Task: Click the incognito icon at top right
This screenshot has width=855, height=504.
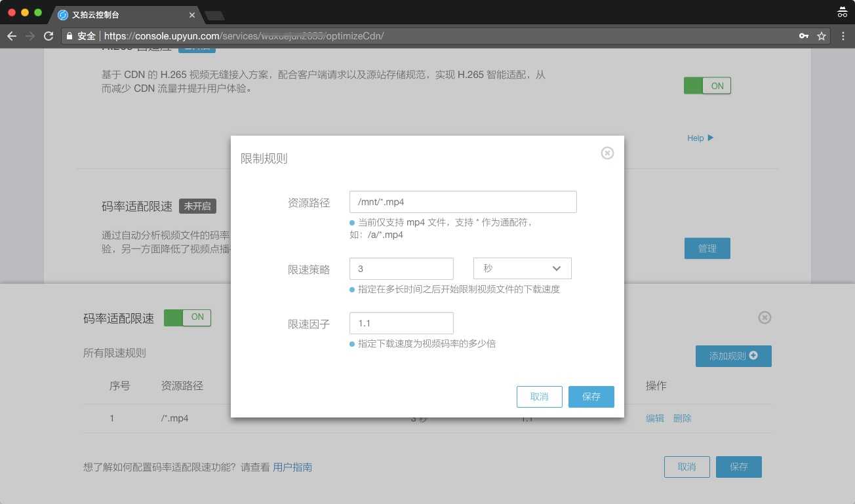Action: [843, 12]
